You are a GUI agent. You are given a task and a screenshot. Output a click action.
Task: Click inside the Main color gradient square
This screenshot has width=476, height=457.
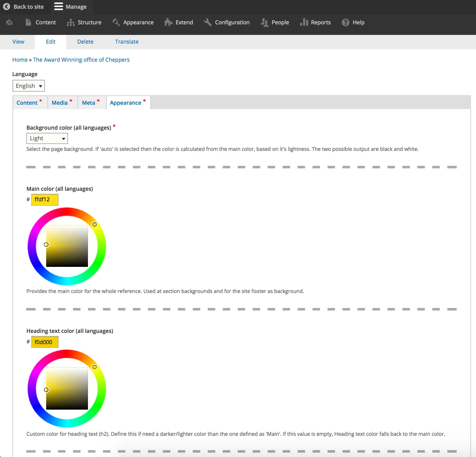[x=67, y=246]
